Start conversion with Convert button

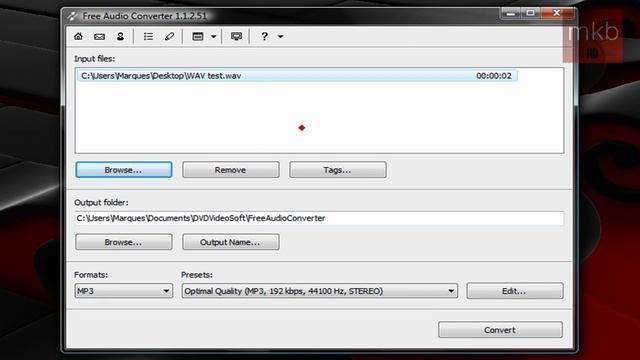(500, 330)
